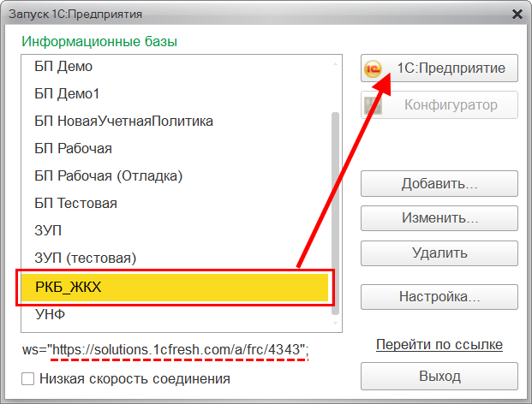Click the Конфигуратор icon

point(373,105)
